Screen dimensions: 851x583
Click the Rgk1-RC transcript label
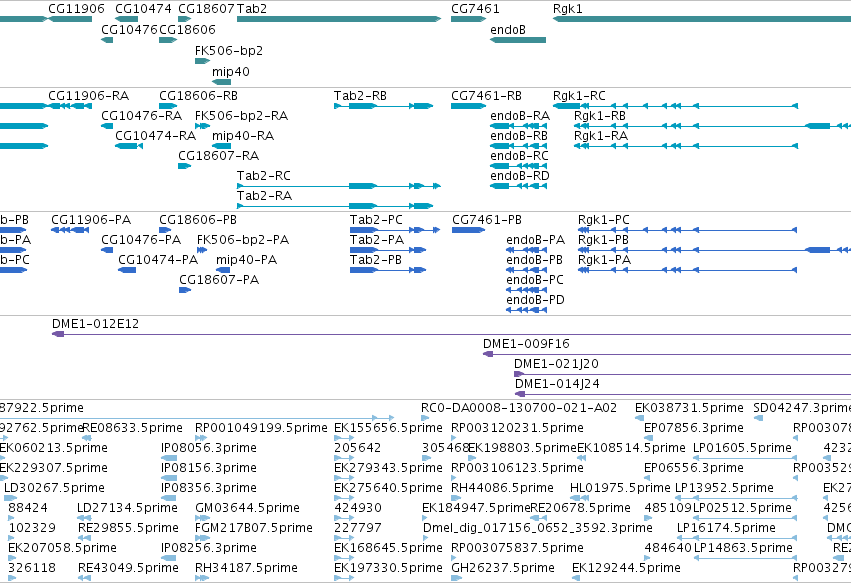(579, 96)
